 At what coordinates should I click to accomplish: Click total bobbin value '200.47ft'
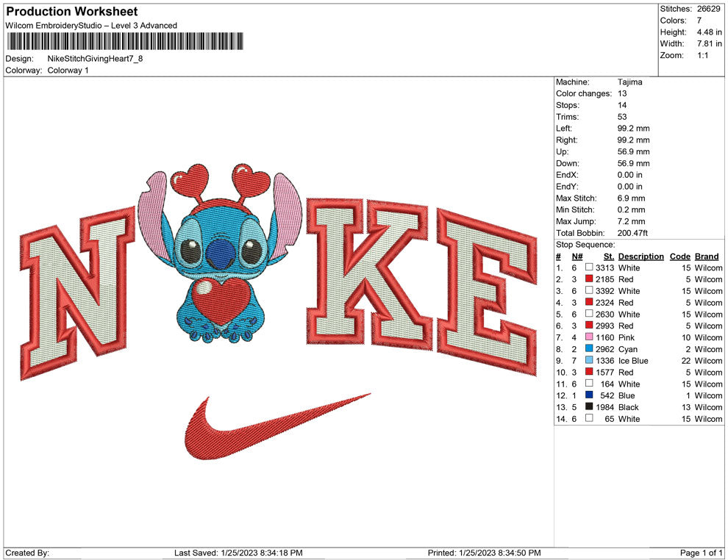tap(633, 233)
